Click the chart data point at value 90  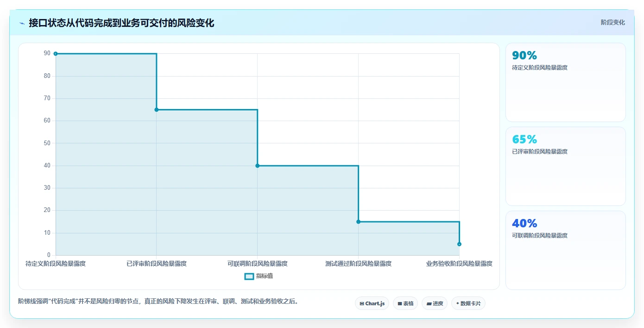(56, 54)
